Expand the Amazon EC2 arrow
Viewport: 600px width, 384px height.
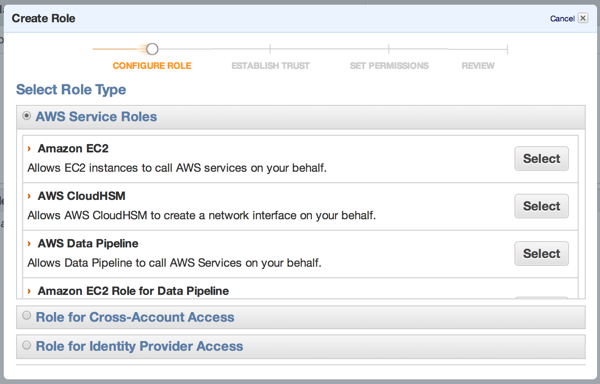click(x=29, y=148)
